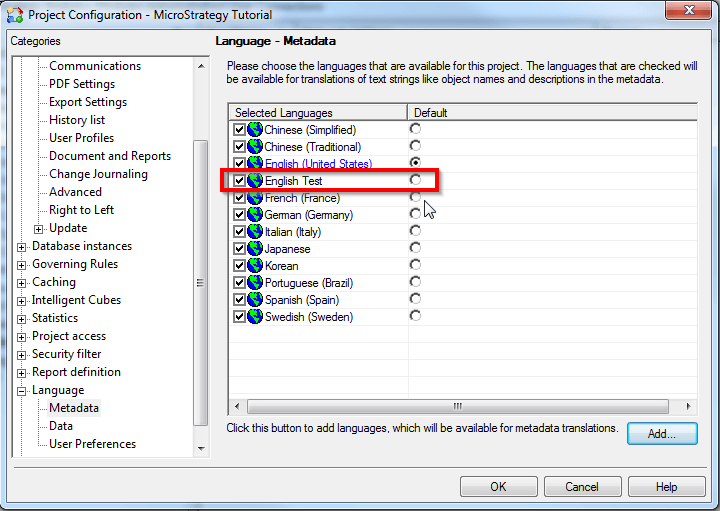Uncheck the Spanish (Spain) language checkbox

[x=239, y=299]
